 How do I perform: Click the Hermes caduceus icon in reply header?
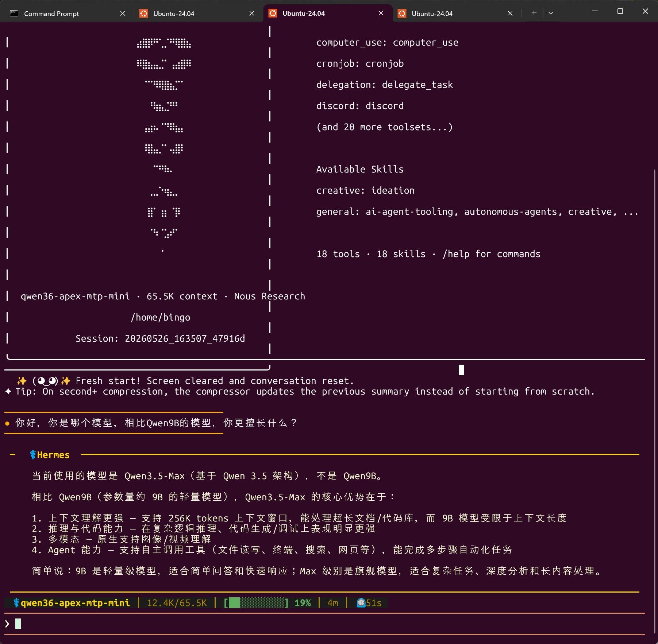point(33,455)
